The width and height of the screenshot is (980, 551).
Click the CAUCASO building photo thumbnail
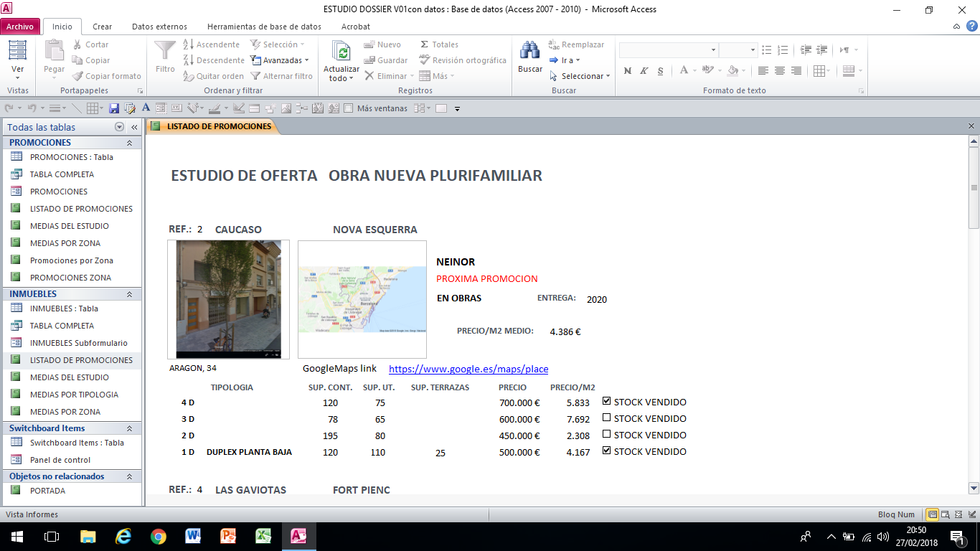tap(228, 299)
